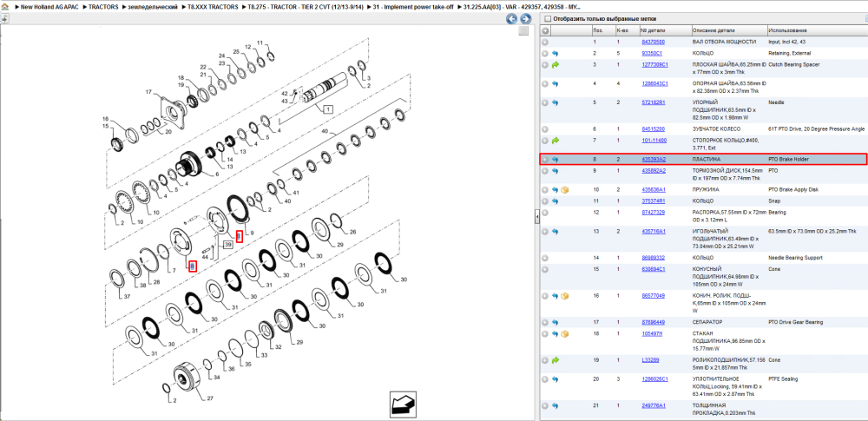Screen dimensions: 868x421
Task: Click callout 17 near the bearing housing
Action: [x=148, y=91]
